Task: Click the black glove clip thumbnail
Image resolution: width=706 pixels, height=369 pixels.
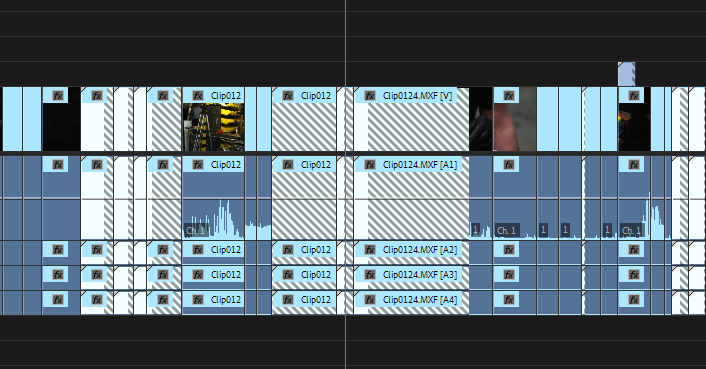Action: click(x=481, y=119)
